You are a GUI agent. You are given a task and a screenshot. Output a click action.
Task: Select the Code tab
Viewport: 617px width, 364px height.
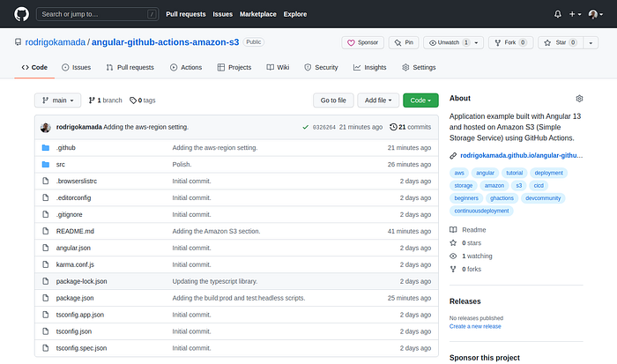pos(34,67)
